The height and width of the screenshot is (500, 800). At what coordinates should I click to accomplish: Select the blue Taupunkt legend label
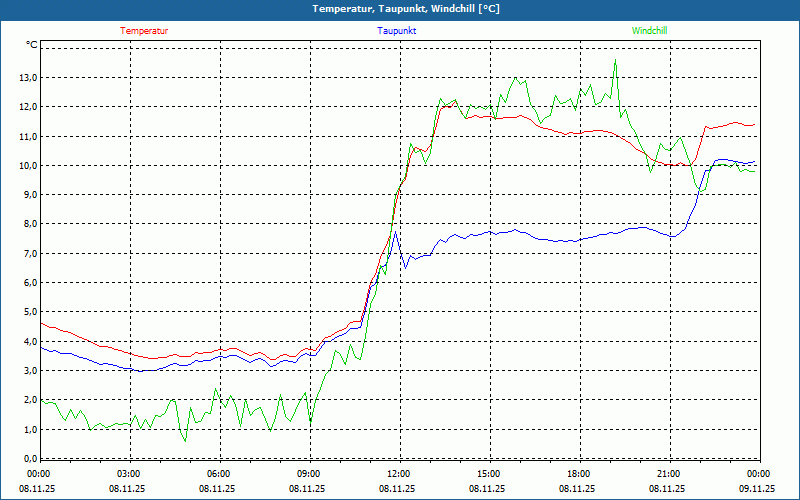click(x=397, y=31)
